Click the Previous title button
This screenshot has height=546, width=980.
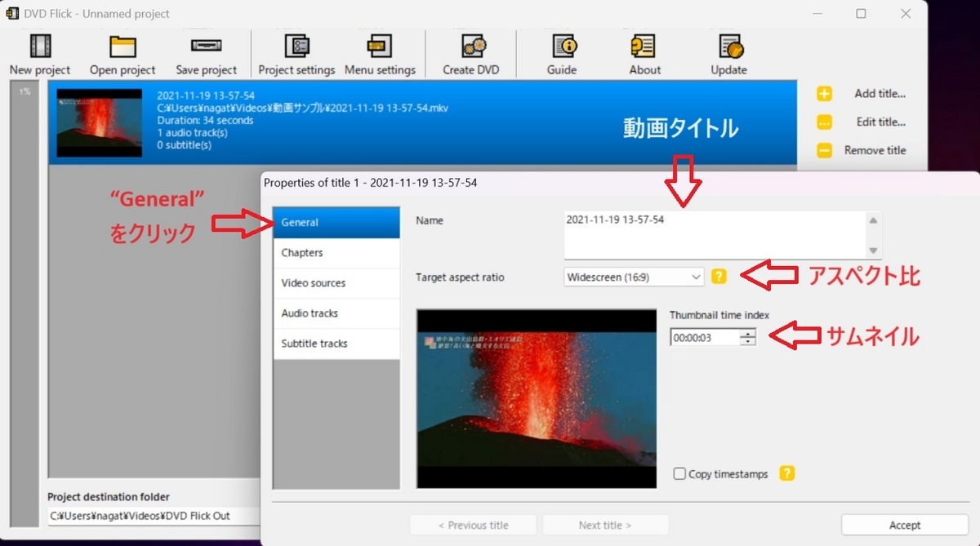tap(474, 525)
